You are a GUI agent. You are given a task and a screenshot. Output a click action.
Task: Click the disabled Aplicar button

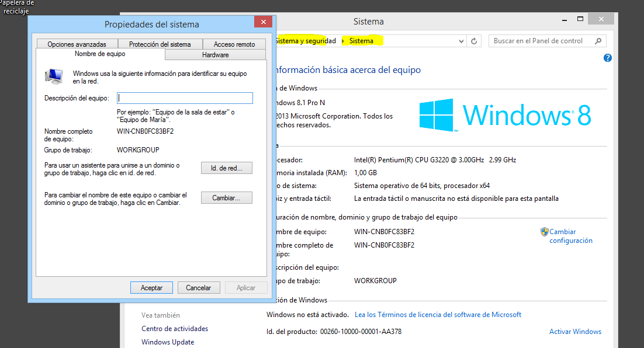[246, 288]
